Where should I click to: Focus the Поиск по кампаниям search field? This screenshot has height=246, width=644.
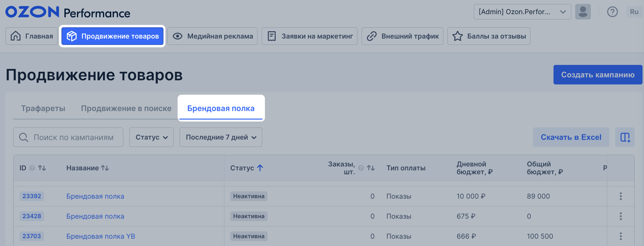68,137
